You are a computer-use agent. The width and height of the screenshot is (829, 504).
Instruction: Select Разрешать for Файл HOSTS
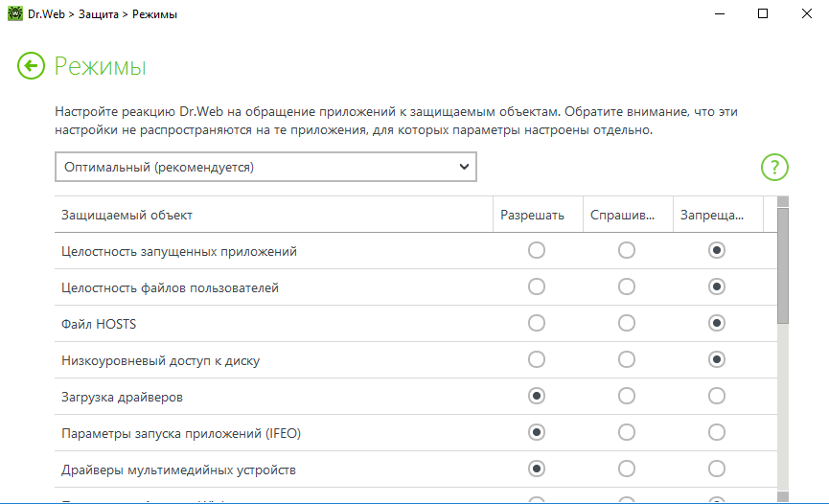coord(537,323)
